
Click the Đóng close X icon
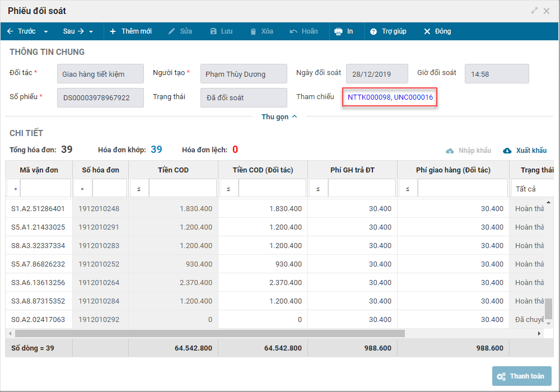pyautogui.click(x=427, y=31)
